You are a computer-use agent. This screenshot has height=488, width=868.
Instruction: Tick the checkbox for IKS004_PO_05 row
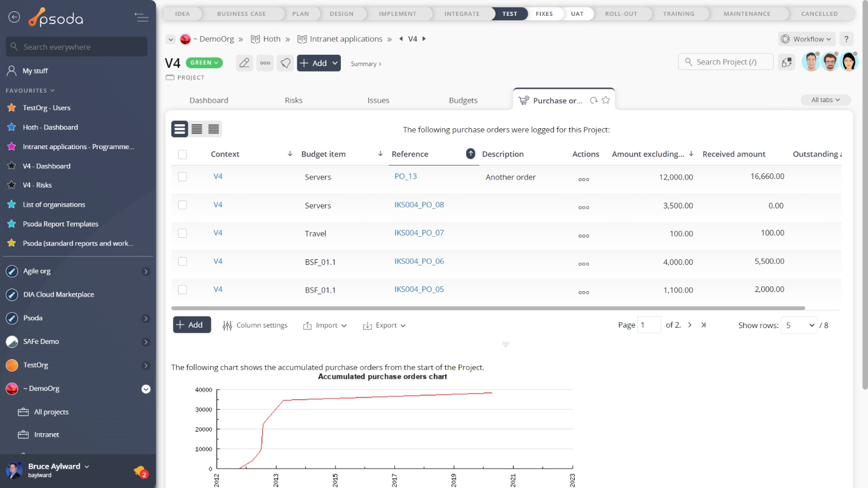182,290
